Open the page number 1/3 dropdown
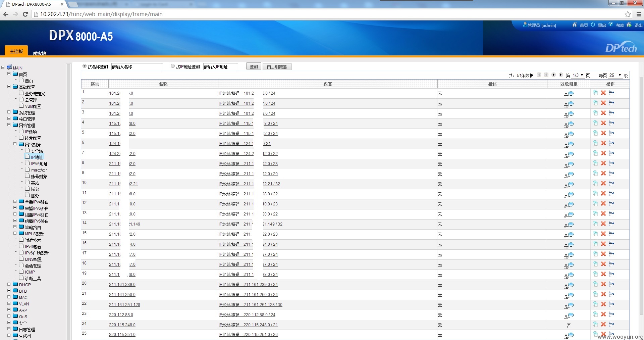 coord(578,75)
